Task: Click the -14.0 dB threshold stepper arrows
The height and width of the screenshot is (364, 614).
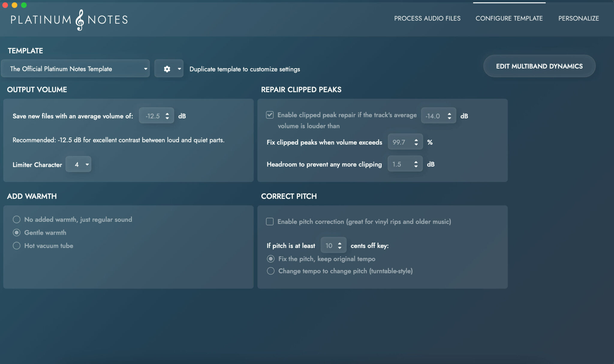Action: [449, 116]
